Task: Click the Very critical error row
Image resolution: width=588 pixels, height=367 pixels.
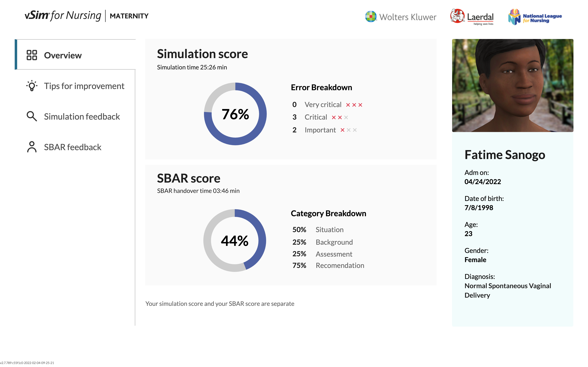Action: (x=323, y=105)
